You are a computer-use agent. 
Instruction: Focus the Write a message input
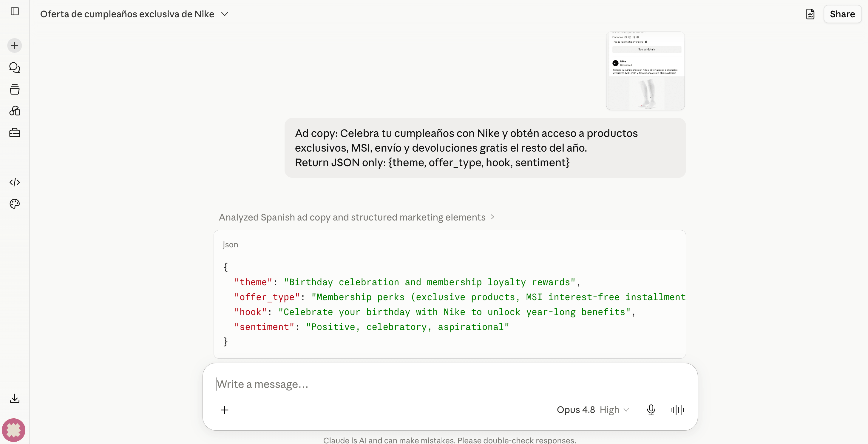[x=450, y=384]
